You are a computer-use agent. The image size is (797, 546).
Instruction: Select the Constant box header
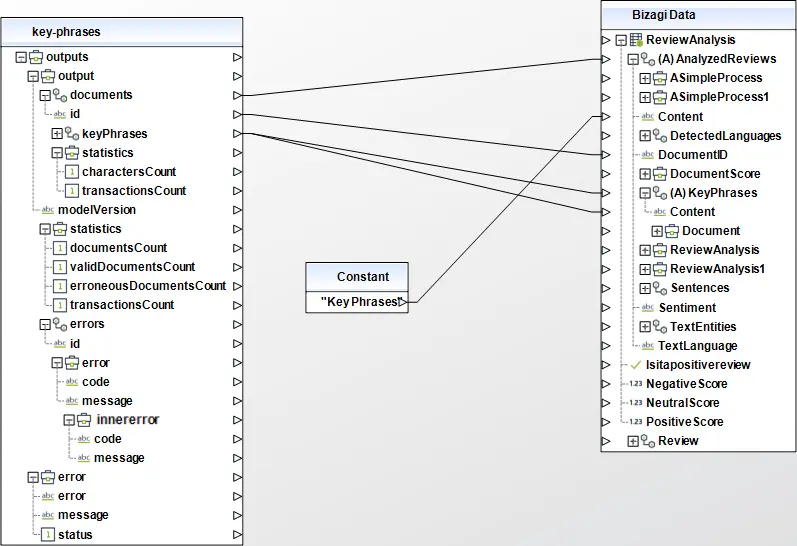click(357, 277)
